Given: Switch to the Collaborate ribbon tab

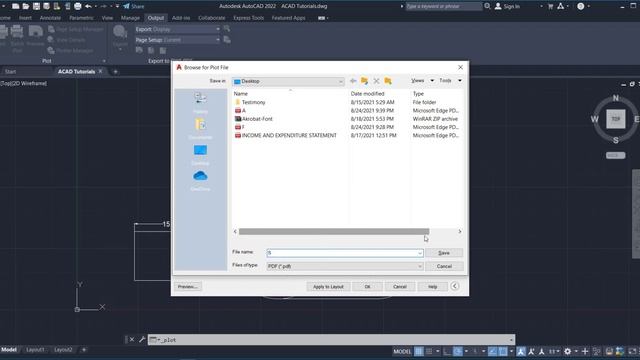Looking at the screenshot, I should [x=211, y=18].
